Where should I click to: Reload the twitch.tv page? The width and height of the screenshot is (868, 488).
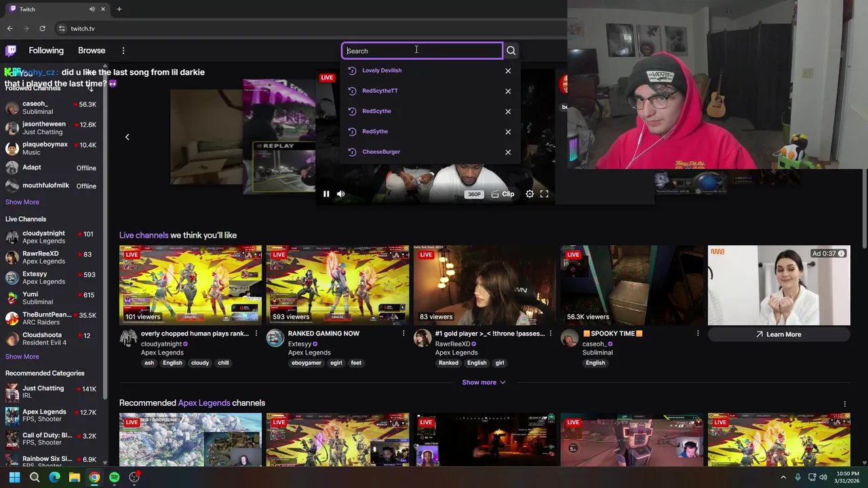42,28
